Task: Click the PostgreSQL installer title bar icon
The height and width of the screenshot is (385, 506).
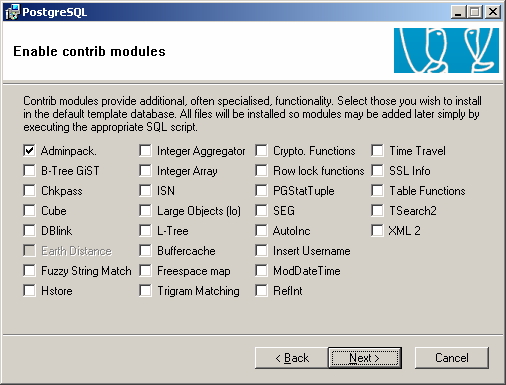Action: click(x=12, y=12)
